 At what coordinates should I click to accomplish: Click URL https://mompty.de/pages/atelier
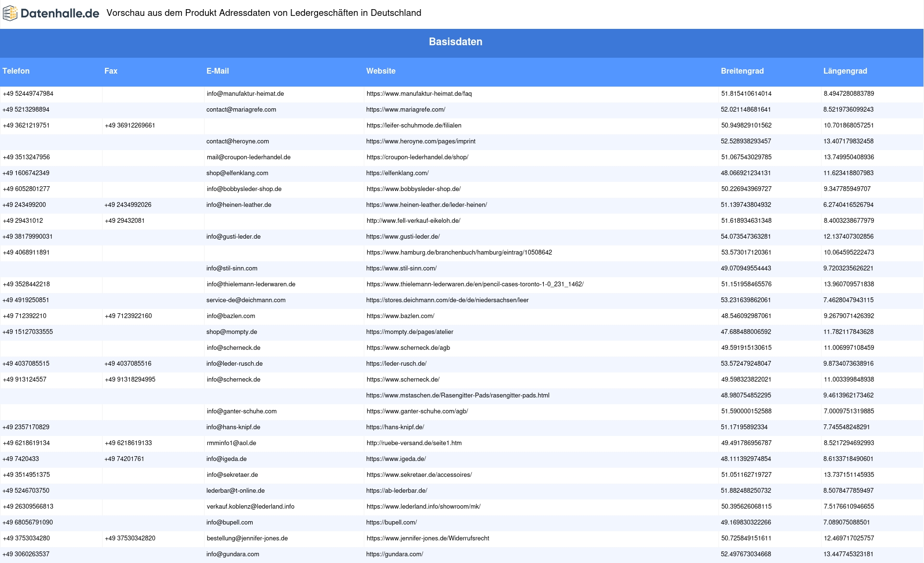410,332
